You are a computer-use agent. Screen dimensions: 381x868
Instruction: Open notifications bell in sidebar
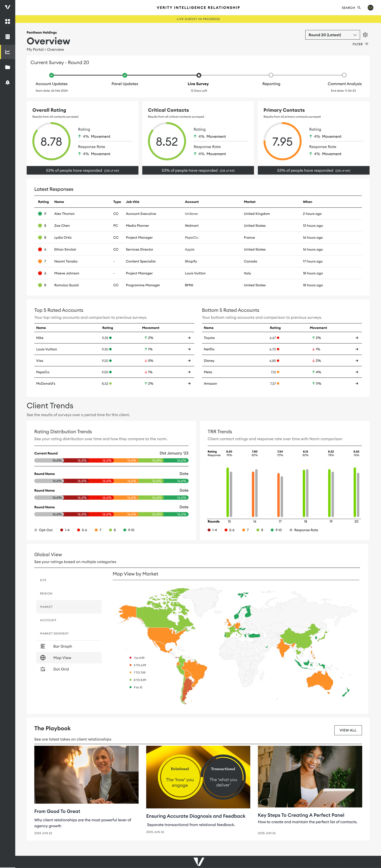(x=7, y=82)
